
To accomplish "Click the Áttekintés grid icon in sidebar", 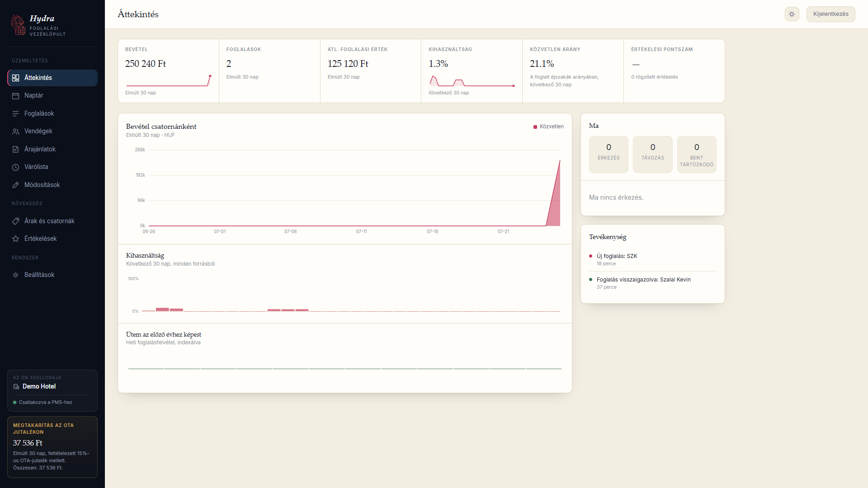I will point(15,78).
